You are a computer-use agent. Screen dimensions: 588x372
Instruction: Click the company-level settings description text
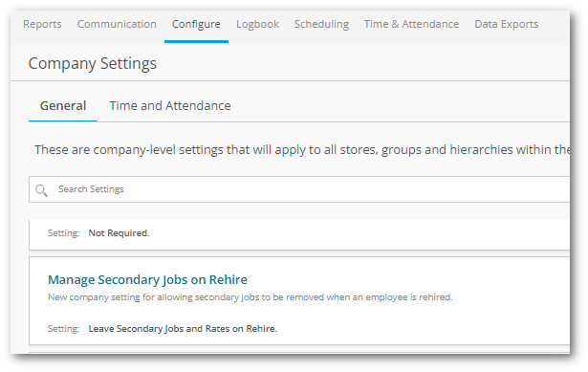(x=302, y=150)
